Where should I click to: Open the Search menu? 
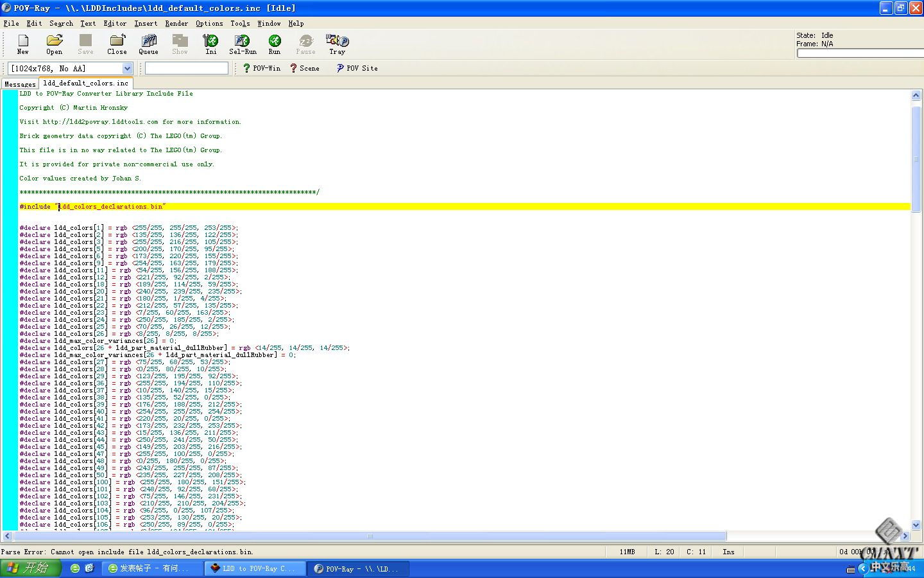[x=61, y=23]
